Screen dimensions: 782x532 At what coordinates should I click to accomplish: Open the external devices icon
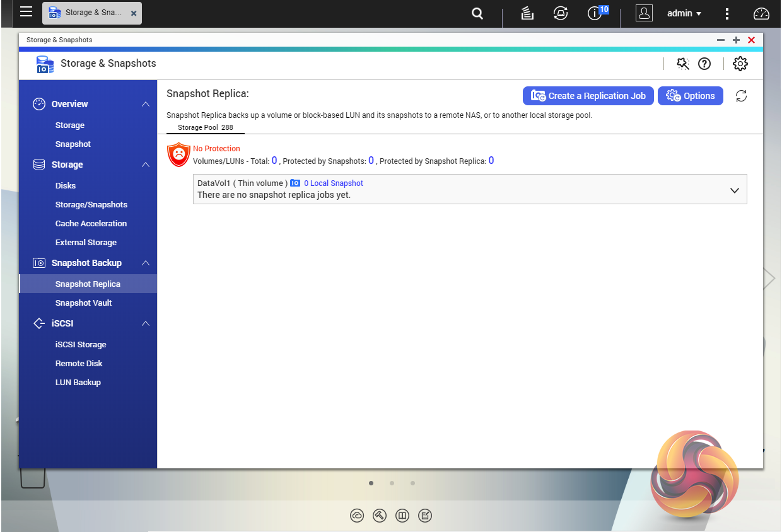pyautogui.click(x=560, y=13)
